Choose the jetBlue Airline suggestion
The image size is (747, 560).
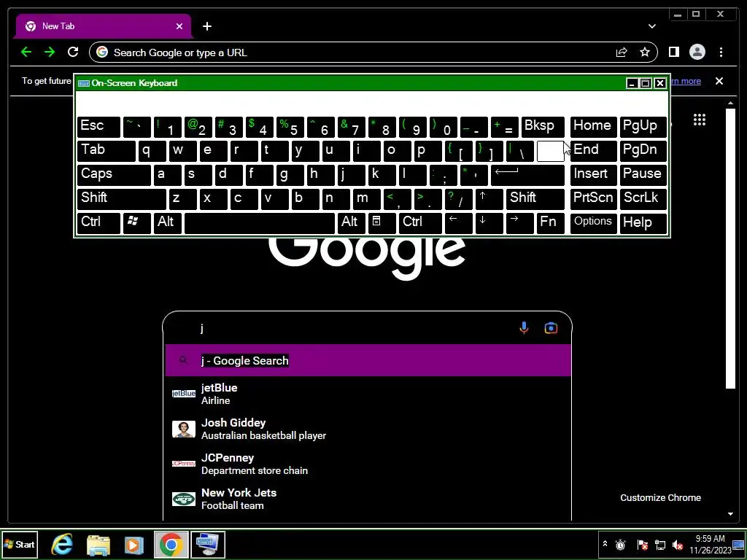(x=368, y=394)
